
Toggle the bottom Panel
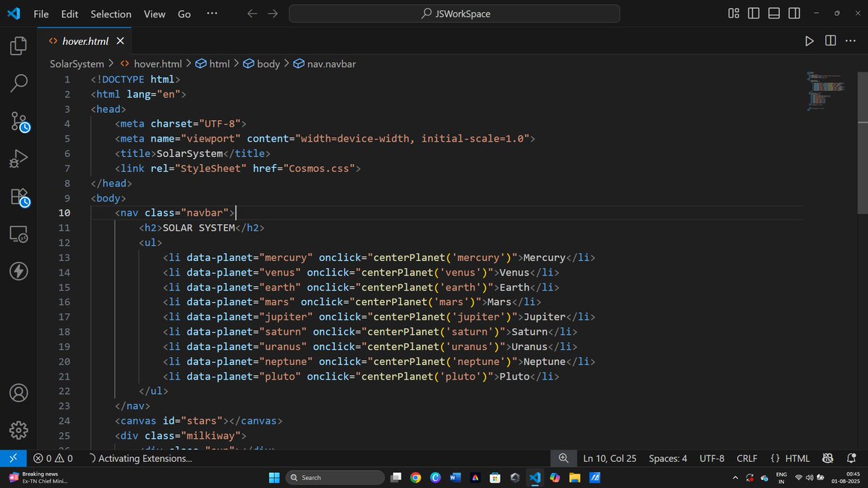774,14
